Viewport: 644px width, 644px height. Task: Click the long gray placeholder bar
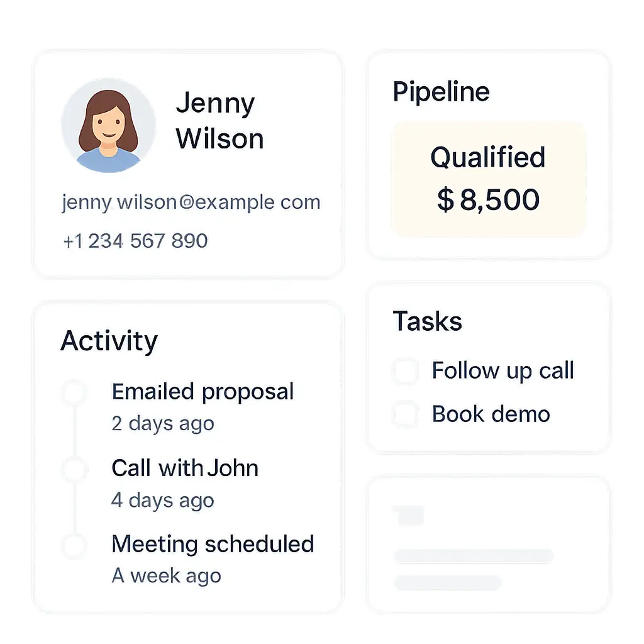pyautogui.click(x=474, y=556)
